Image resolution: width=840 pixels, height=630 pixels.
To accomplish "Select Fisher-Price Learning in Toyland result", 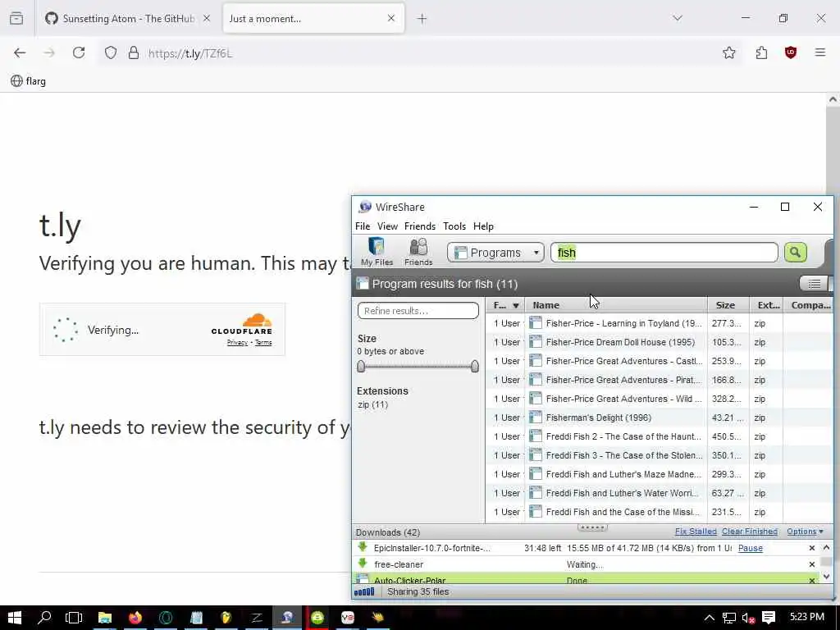I will point(659,323).
